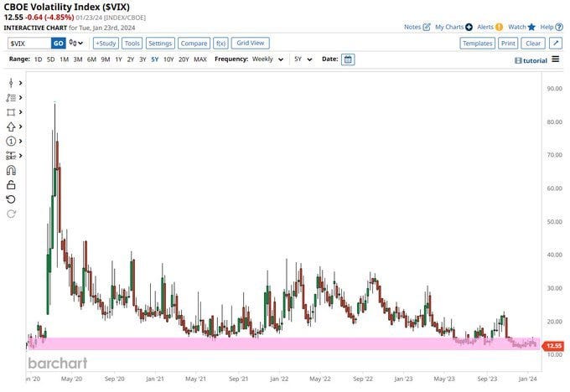570x392 pixels.
Task: Toggle the lock drawings icon
Action: click(x=11, y=184)
